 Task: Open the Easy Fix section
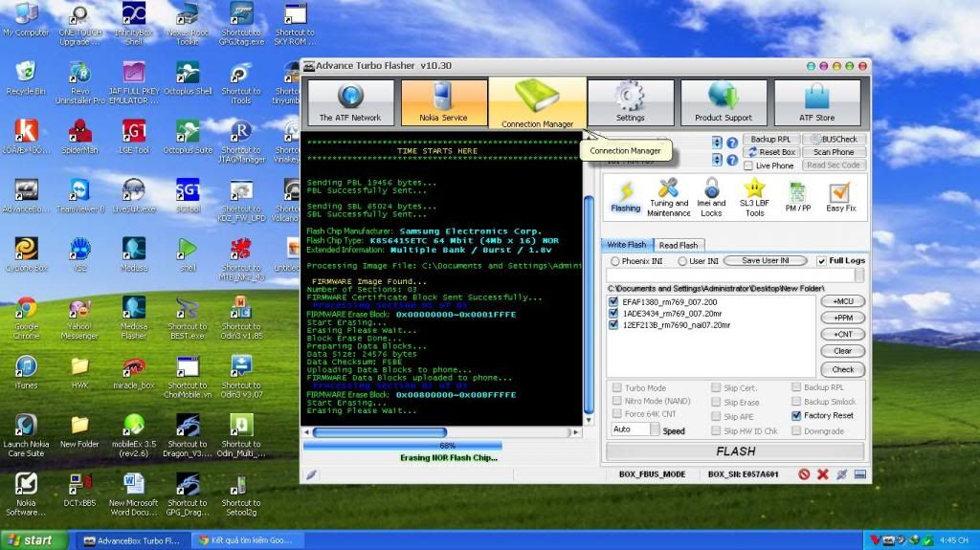click(x=840, y=197)
